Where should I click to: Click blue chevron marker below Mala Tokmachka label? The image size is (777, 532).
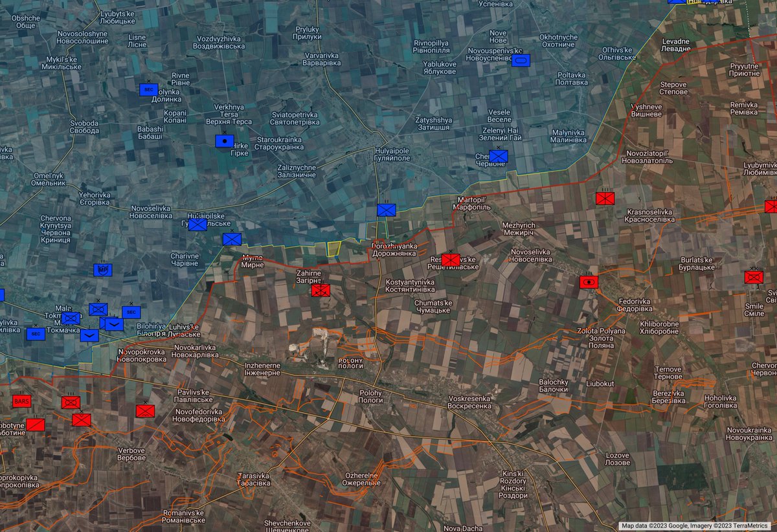click(89, 335)
